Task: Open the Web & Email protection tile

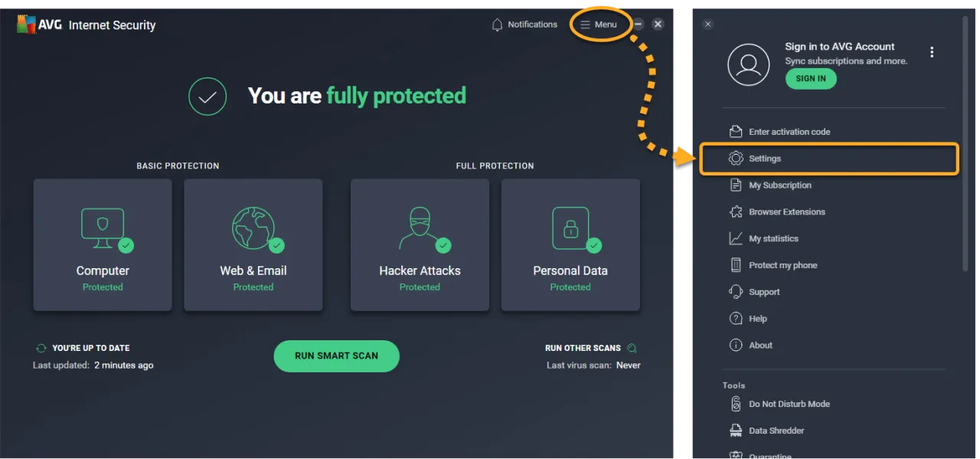Action: click(x=253, y=244)
